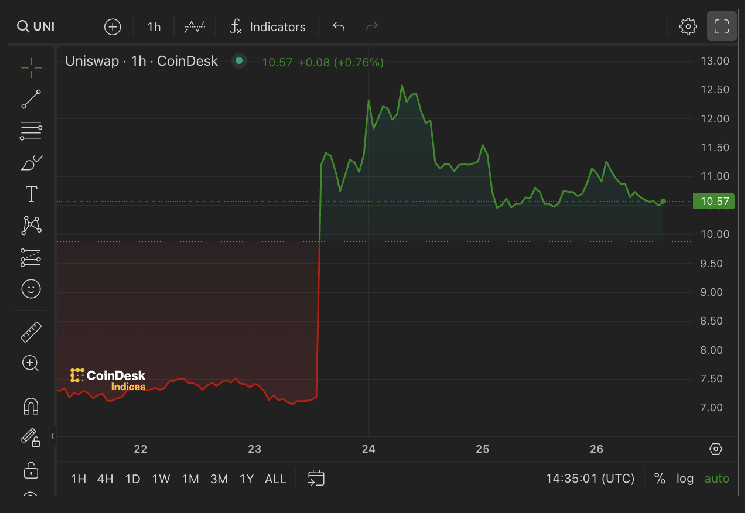Click the UNI symbol search field
This screenshot has height=513, width=745.
click(38, 26)
